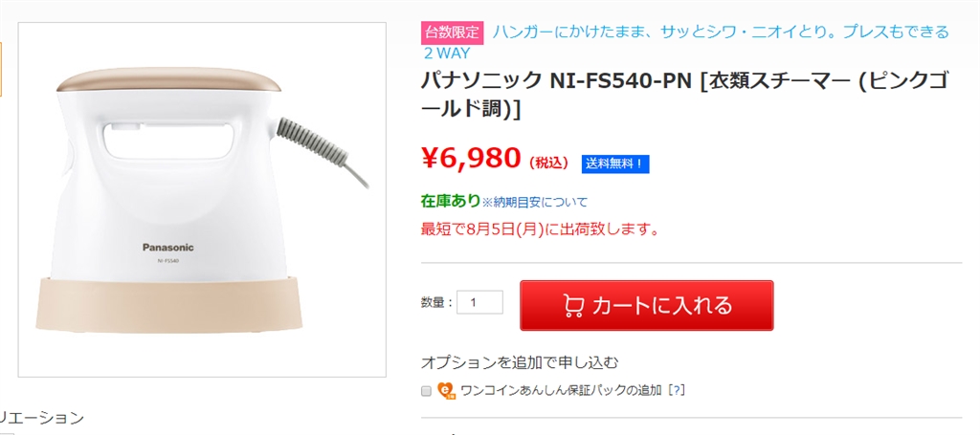Open the [?] help link for the warranty pack

coord(677,390)
